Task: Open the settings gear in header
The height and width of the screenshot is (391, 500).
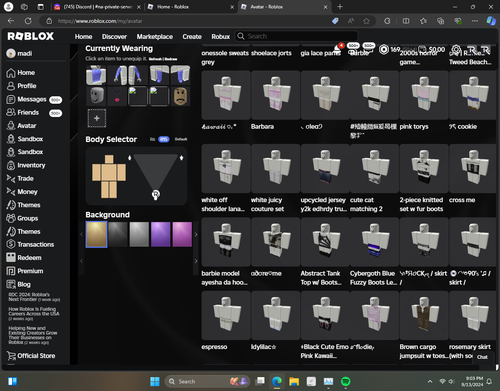Action: [x=456, y=50]
